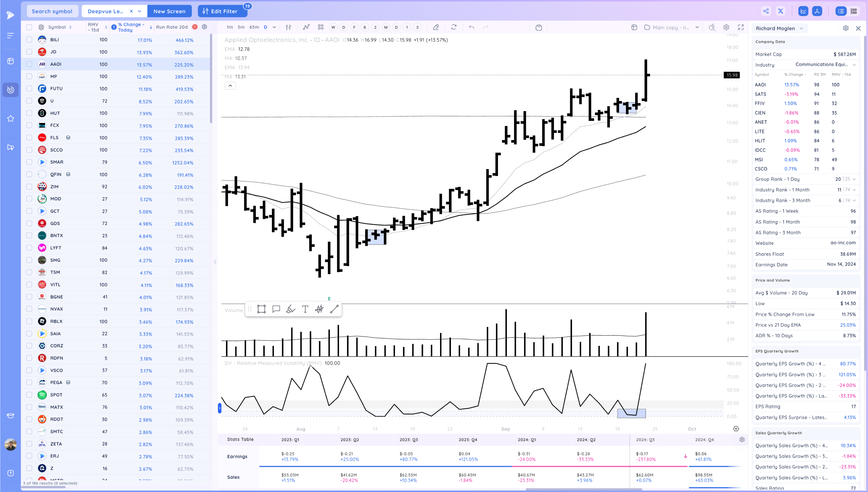Click the refresh chart icon
Screen dimensions: 868x492
click(454, 27)
